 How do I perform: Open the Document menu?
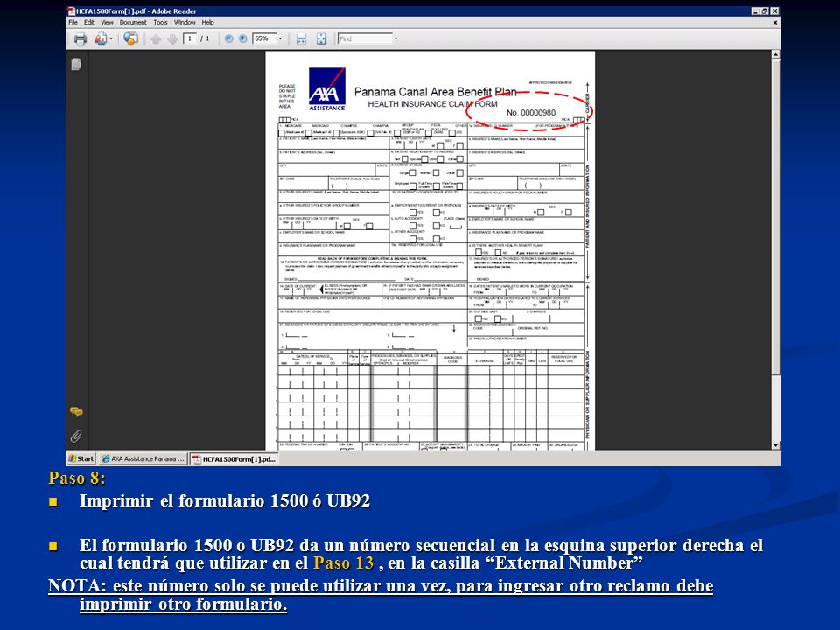point(133,23)
